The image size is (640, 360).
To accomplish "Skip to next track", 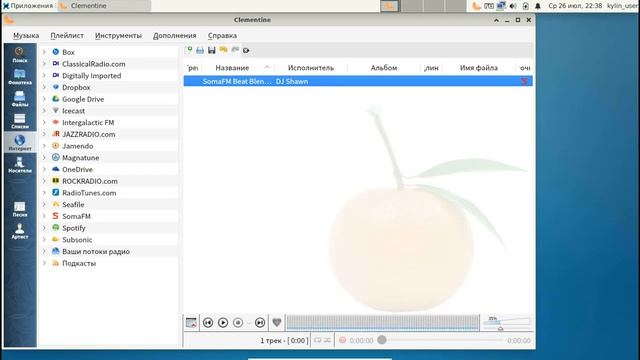I will pyautogui.click(x=260, y=322).
